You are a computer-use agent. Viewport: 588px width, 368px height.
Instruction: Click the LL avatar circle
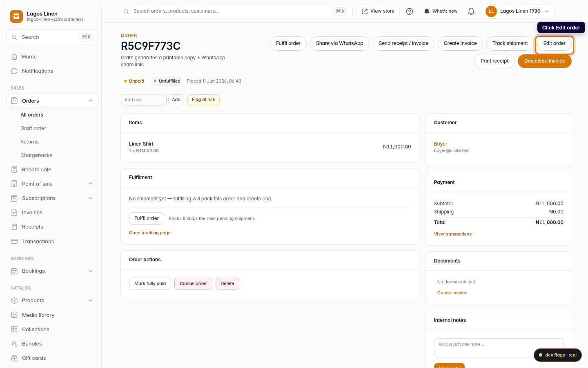coord(491,11)
